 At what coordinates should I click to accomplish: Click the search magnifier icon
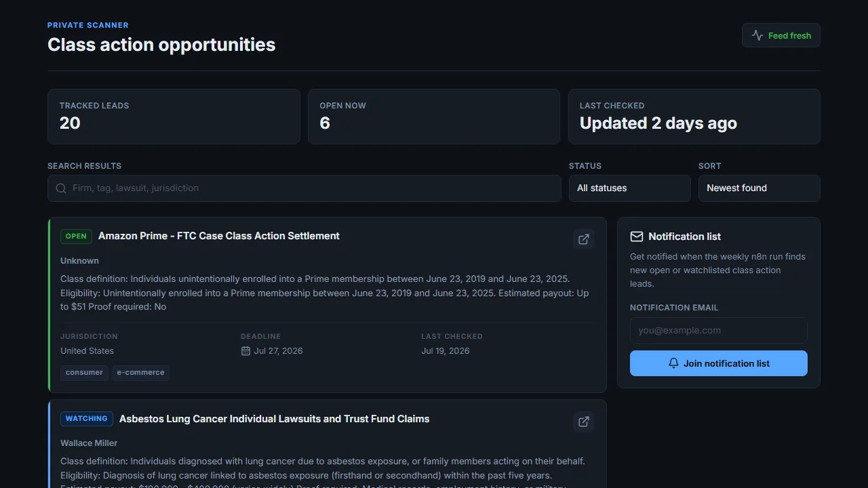click(x=61, y=188)
